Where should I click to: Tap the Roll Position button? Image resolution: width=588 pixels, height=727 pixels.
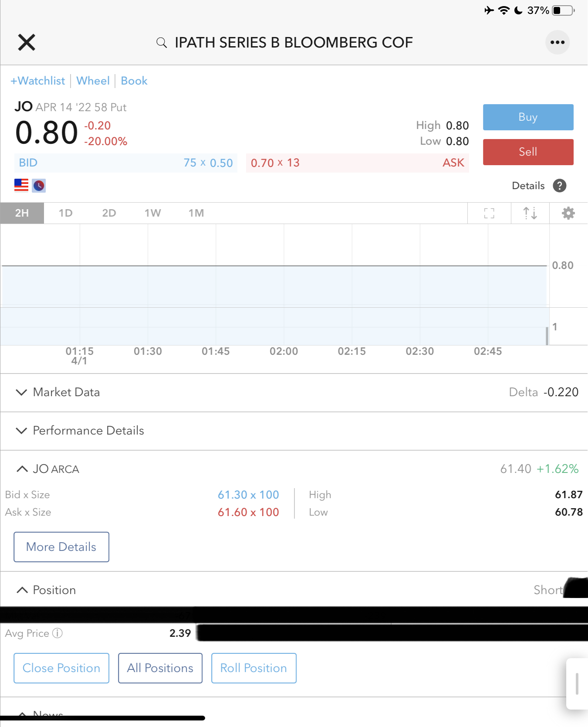tap(253, 668)
